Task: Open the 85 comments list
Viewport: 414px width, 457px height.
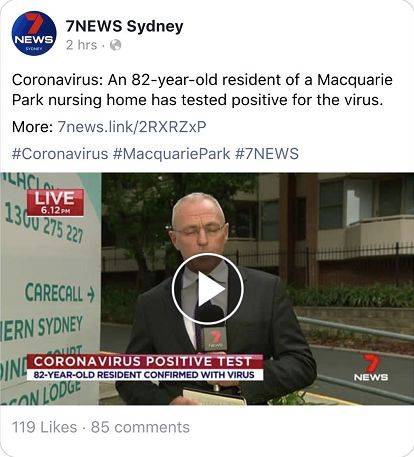Action: pyautogui.click(x=140, y=427)
